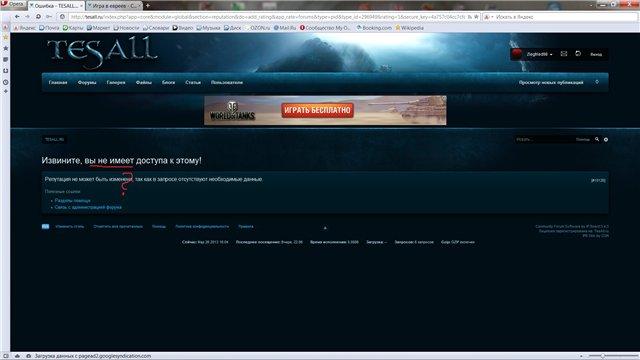This screenshot has width=640, height=360.
Task: Open the Музыка bookmark
Action: pyautogui.click(x=208, y=28)
